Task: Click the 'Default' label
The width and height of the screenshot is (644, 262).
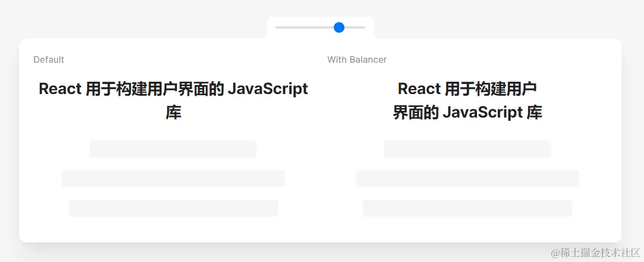Action: (49, 59)
